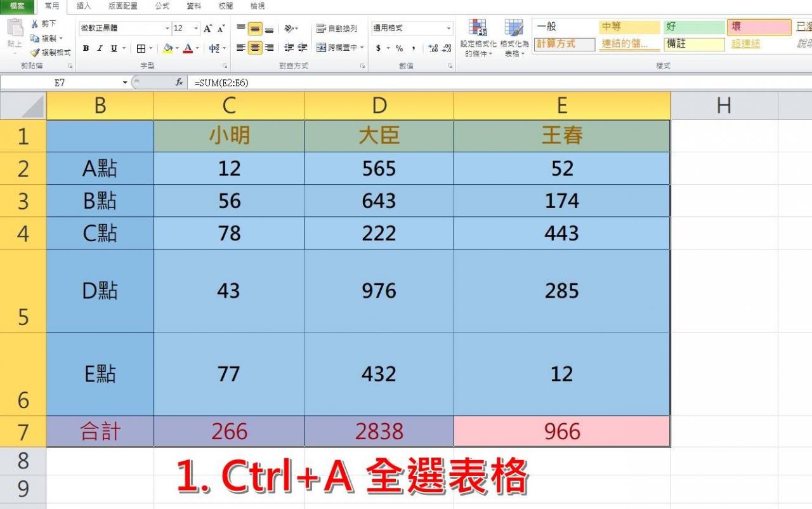Toggle center horizontal alignment

[x=255, y=48]
